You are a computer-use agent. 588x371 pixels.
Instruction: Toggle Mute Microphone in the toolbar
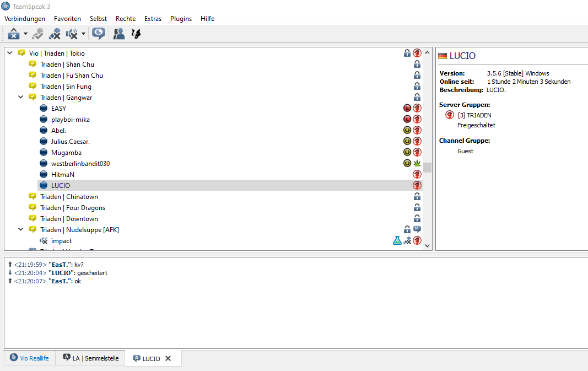[55, 34]
